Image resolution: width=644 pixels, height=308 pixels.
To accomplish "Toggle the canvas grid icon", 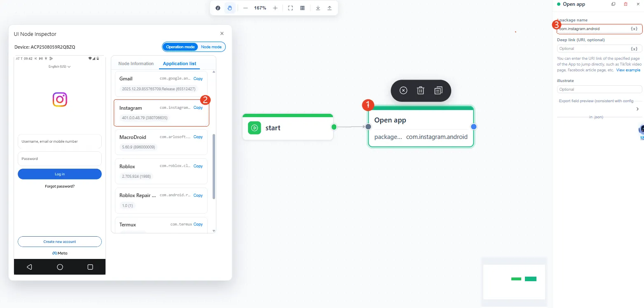I will pos(302,8).
